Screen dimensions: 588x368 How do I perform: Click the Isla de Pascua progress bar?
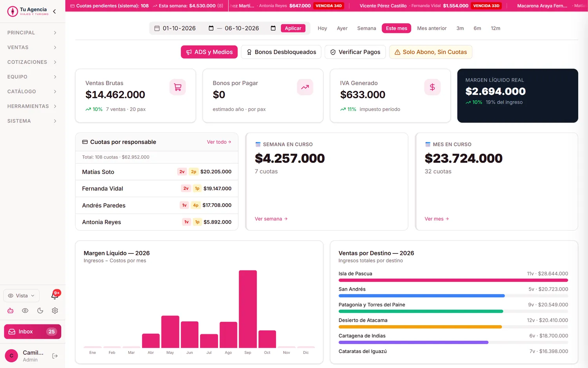453,280
